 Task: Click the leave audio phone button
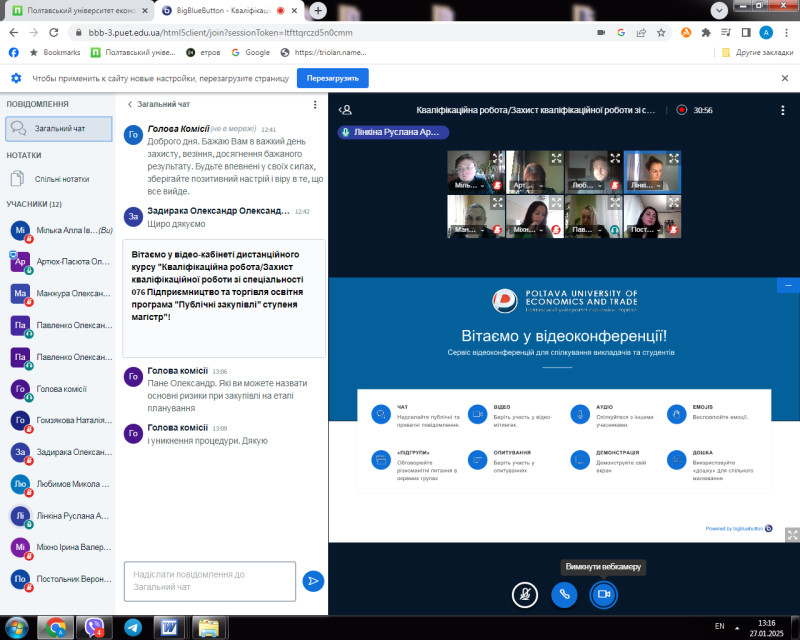coord(564,594)
